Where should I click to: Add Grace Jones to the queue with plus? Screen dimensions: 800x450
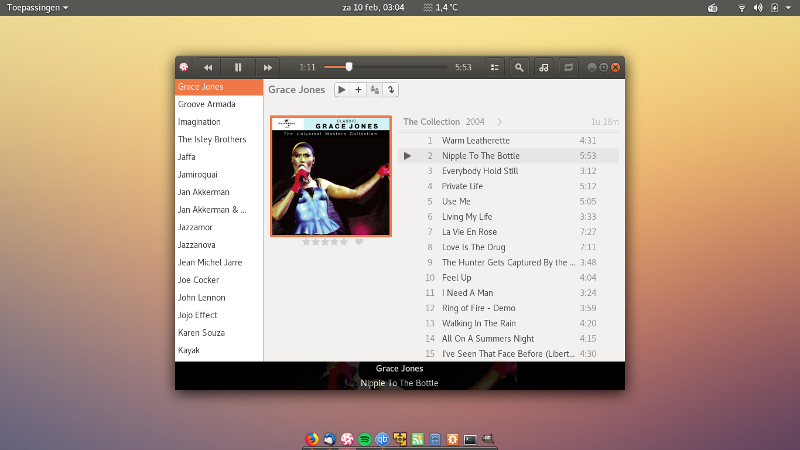pos(358,90)
